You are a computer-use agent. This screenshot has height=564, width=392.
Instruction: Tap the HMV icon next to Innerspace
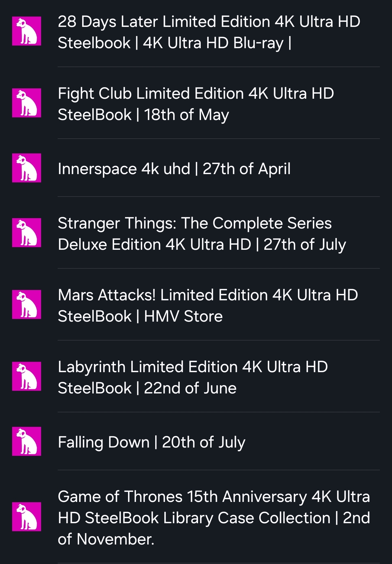click(x=27, y=168)
